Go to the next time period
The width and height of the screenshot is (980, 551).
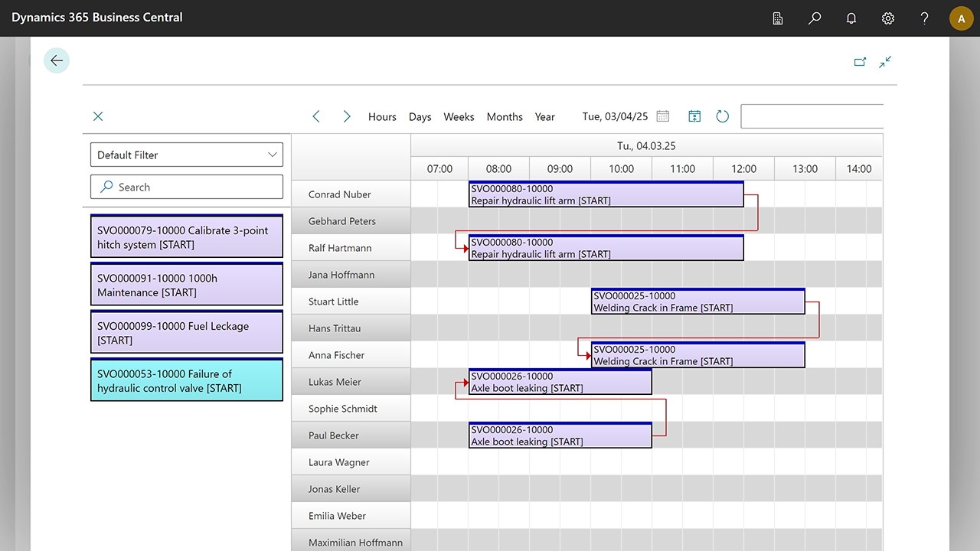347,116
